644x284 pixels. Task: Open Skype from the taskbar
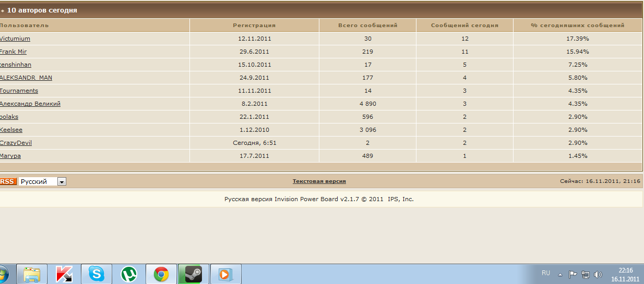tap(97, 274)
